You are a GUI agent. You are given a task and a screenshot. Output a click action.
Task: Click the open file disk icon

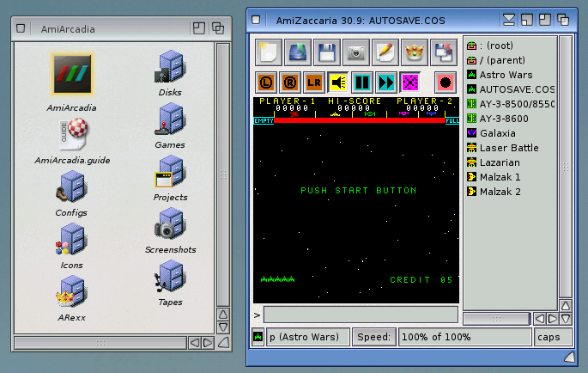[x=297, y=52]
